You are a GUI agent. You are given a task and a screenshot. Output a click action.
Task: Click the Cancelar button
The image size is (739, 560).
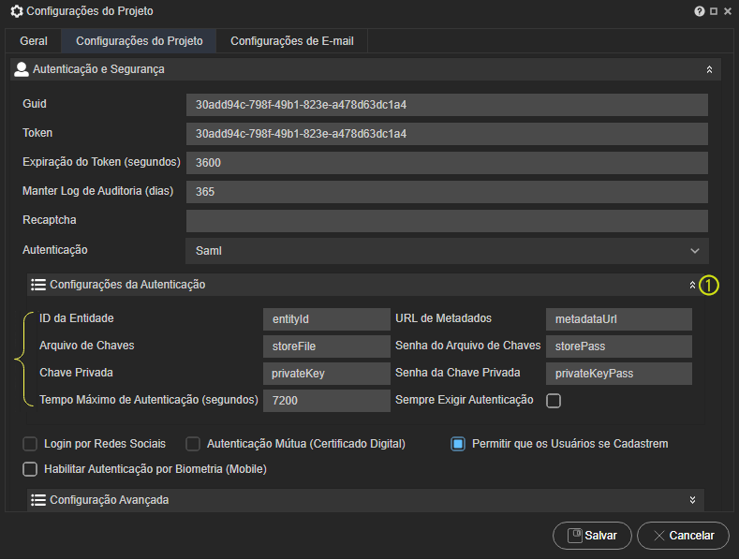(x=683, y=536)
